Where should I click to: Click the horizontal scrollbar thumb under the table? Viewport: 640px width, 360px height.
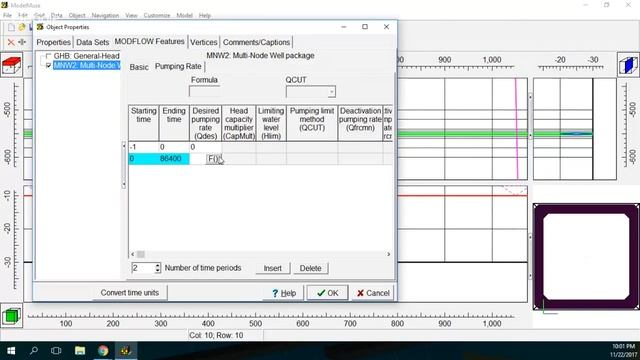141,254
